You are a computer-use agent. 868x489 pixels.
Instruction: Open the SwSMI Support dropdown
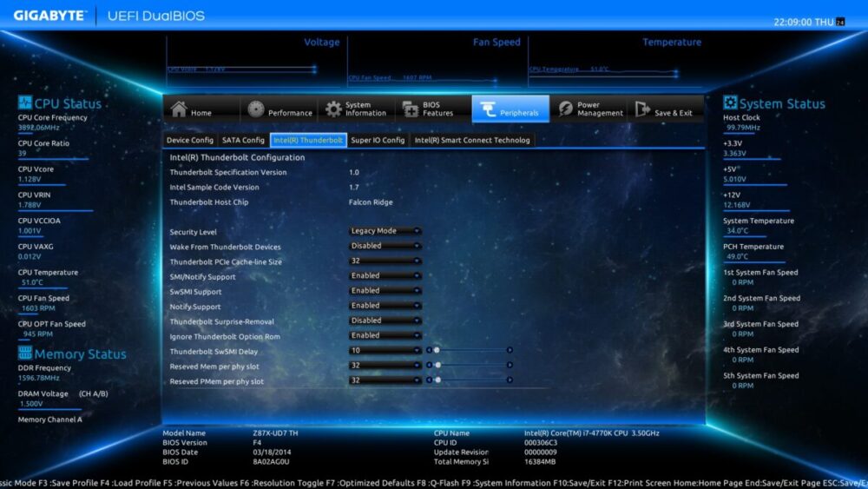[x=385, y=291]
